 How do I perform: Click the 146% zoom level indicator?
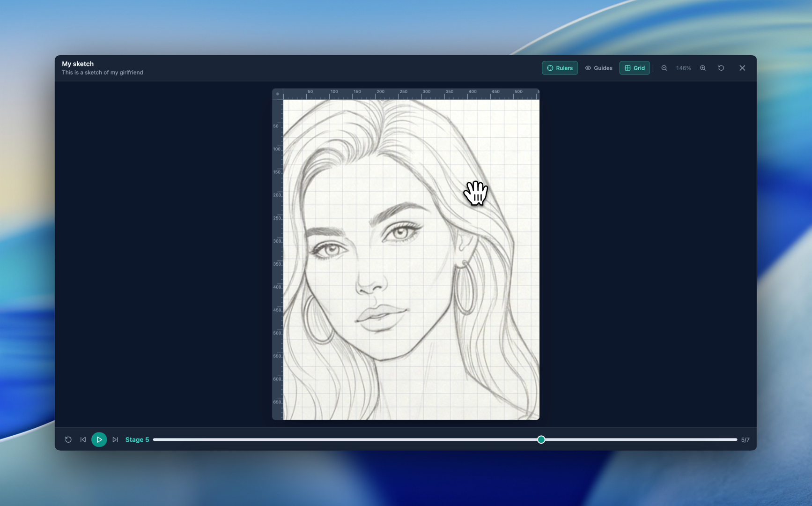point(683,68)
